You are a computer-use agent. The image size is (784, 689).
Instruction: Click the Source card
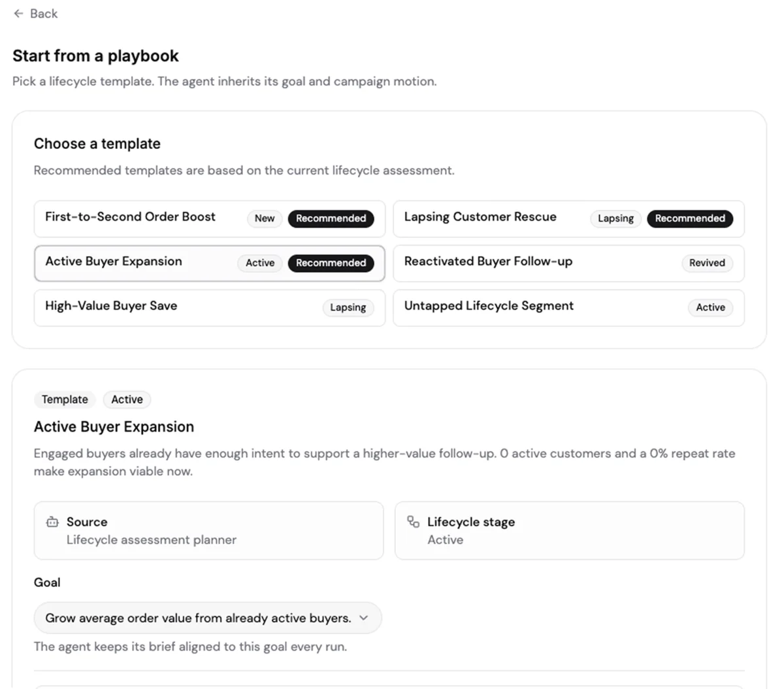tap(209, 531)
